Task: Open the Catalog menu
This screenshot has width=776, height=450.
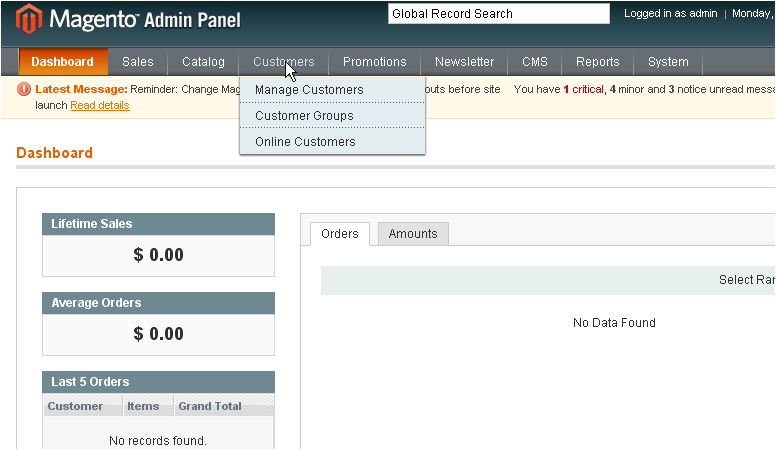Action: tap(203, 62)
